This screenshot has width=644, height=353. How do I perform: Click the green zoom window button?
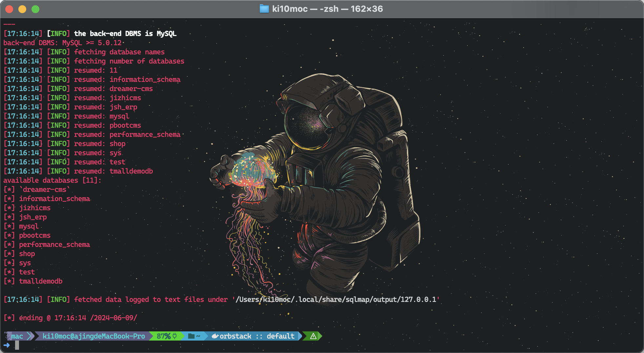(x=35, y=9)
